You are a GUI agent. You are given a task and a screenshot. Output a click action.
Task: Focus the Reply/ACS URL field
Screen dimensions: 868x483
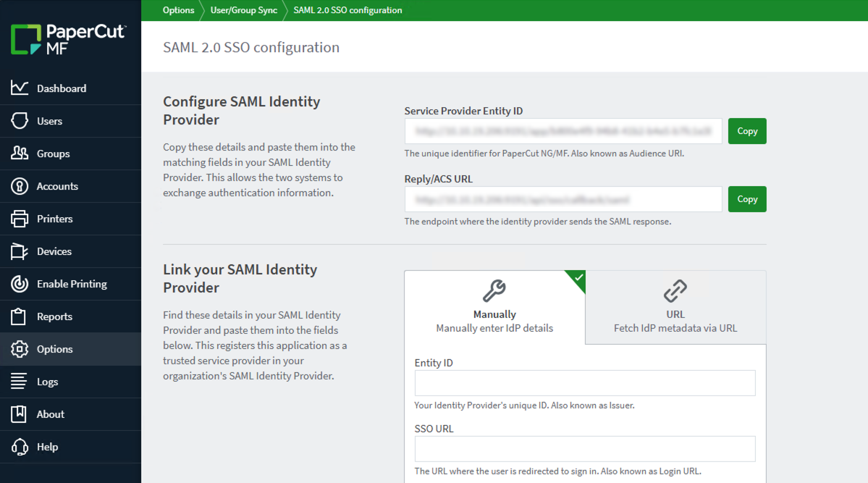(x=563, y=199)
